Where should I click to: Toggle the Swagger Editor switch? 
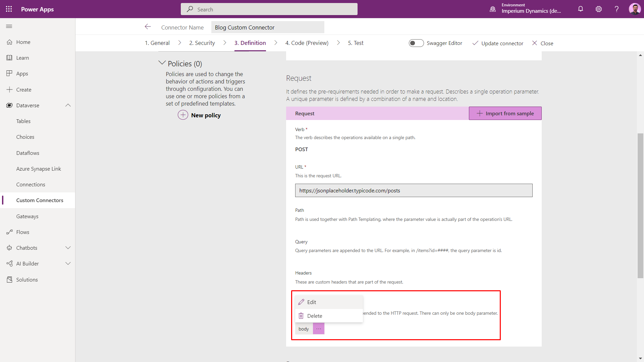point(416,43)
